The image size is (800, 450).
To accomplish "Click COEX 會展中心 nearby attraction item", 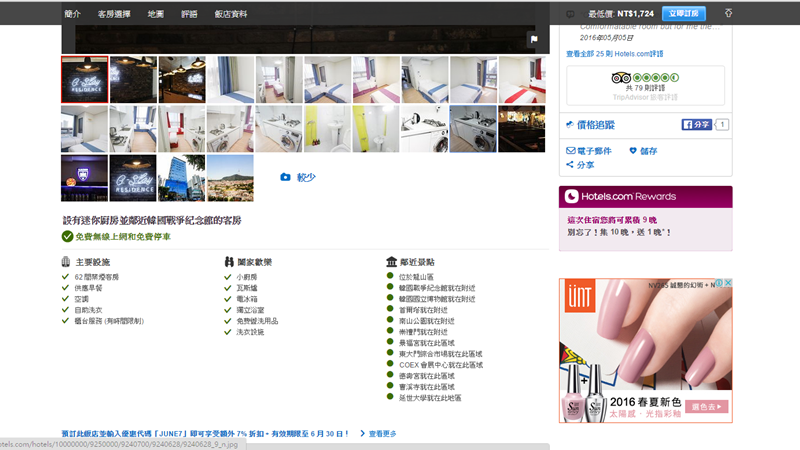I will click(x=441, y=365).
